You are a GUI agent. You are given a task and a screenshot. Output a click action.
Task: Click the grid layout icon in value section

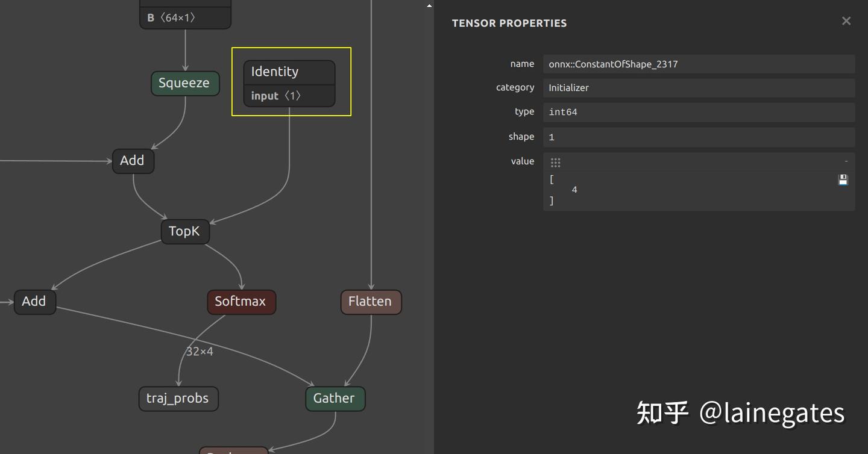[x=555, y=161]
